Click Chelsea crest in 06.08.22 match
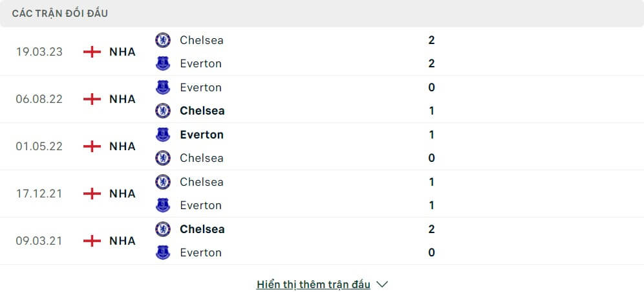Image resolution: width=644 pixels, height=292 pixels. 163,111
